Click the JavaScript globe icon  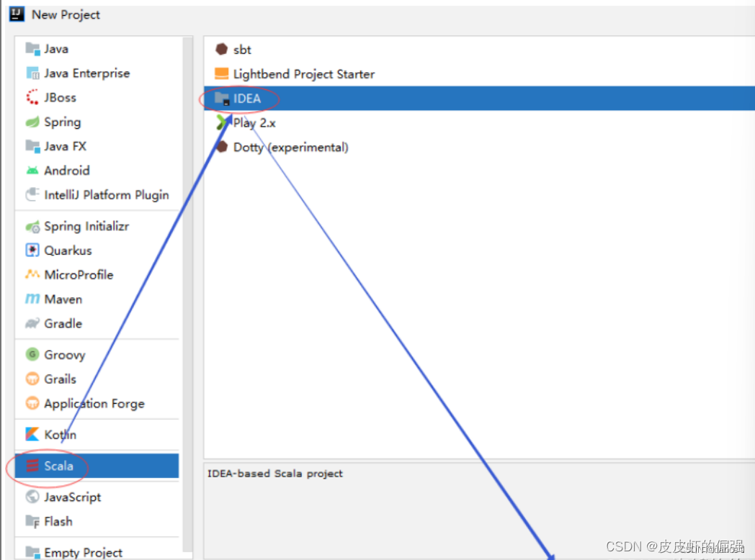pos(32,497)
